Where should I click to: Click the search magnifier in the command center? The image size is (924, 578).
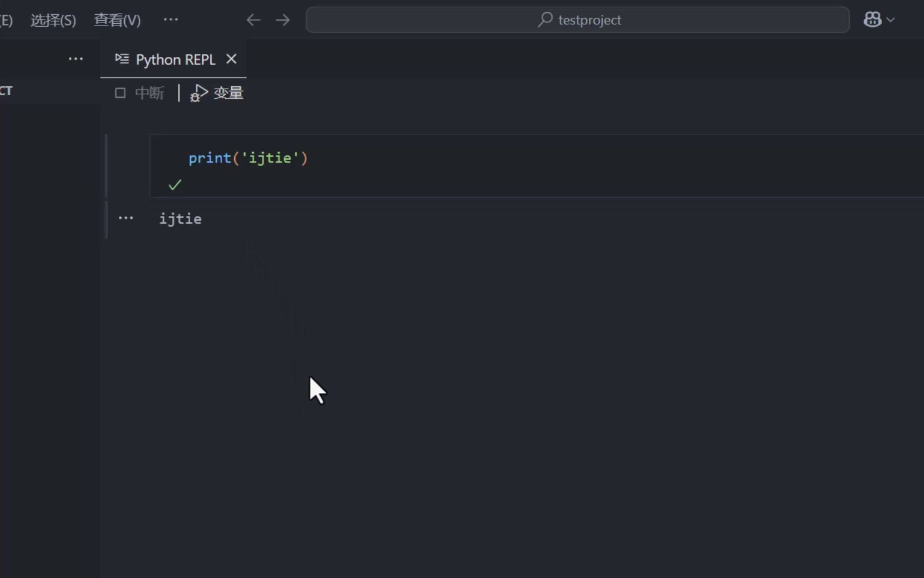[544, 20]
